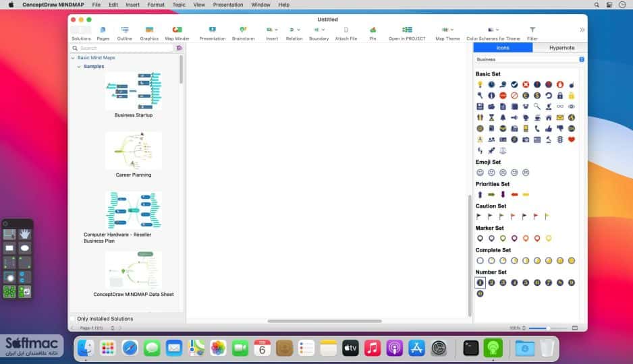633x364 pixels.
Task: Open the Graphics tool
Action: pyautogui.click(x=149, y=33)
